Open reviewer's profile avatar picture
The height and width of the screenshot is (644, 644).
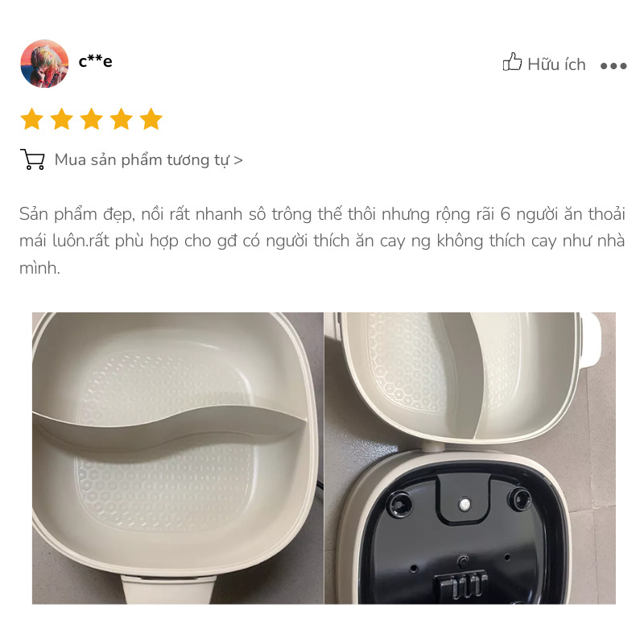click(44, 64)
